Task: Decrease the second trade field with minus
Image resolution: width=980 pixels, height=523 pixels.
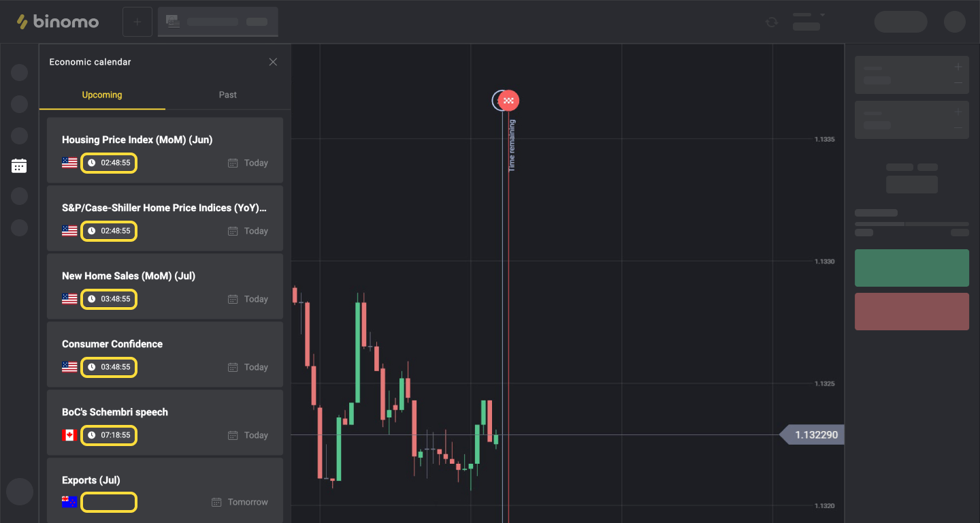Action: coord(958,128)
